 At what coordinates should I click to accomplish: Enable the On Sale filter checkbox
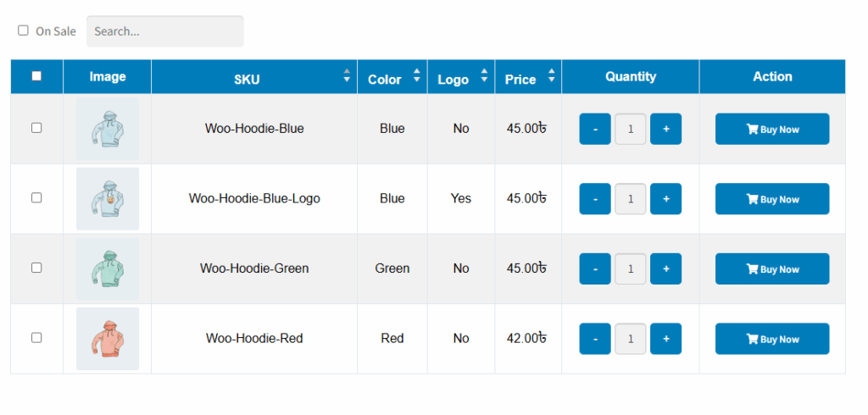click(23, 30)
